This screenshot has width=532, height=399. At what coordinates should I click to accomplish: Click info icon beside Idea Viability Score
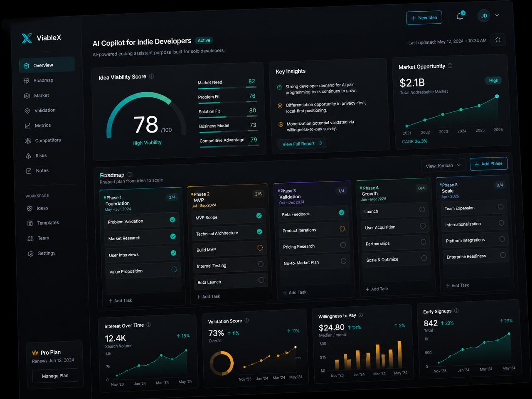point(151,76)
